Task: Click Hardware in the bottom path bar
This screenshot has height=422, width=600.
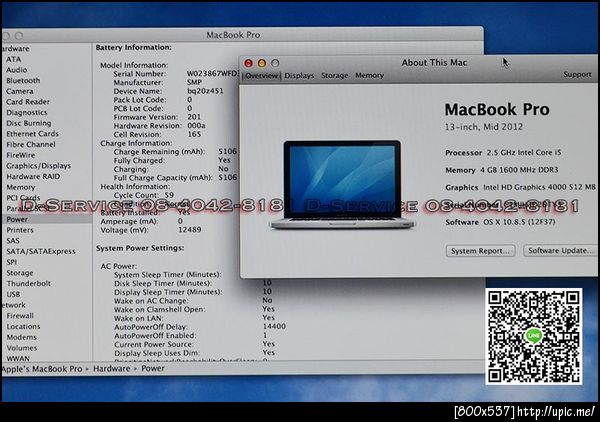Action: point(112,368)
